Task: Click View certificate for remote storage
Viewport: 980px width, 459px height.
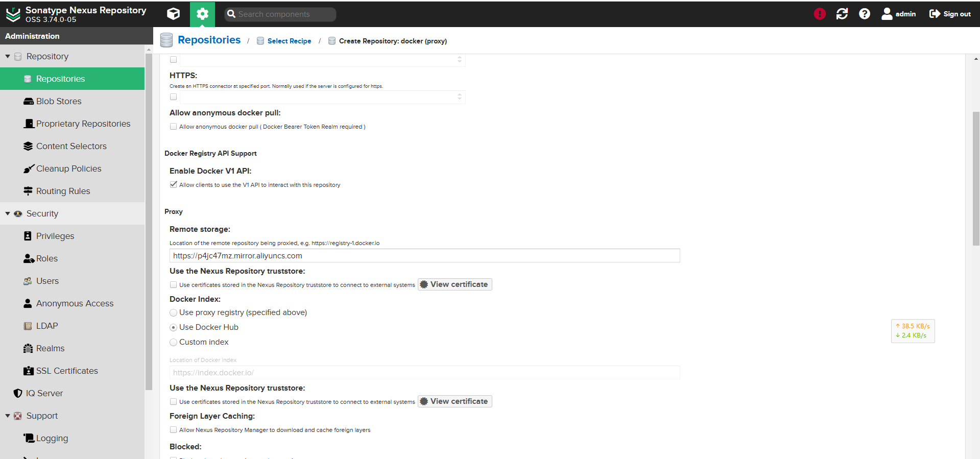Action: coord(455,284)
